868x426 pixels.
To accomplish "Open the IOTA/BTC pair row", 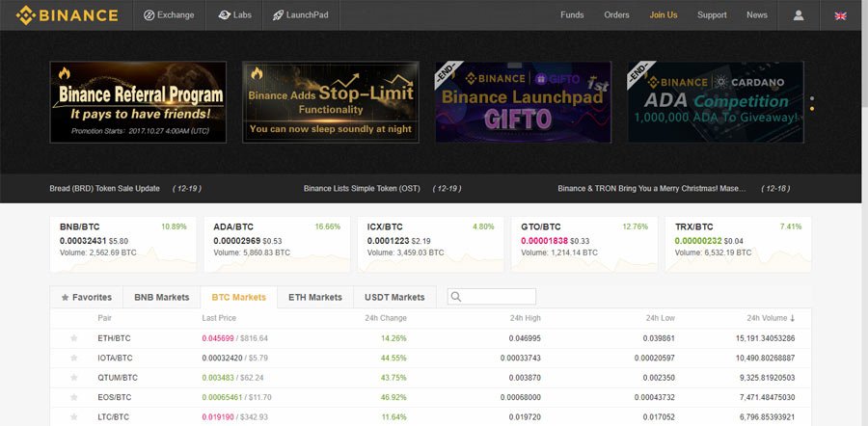I will click(x=431, y=358).
